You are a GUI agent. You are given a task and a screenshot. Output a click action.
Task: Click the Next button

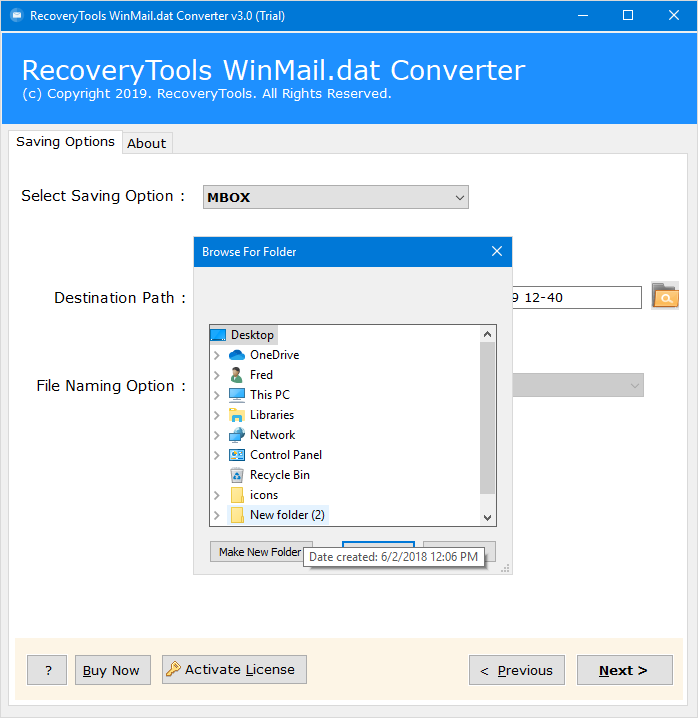pos(625,670)
